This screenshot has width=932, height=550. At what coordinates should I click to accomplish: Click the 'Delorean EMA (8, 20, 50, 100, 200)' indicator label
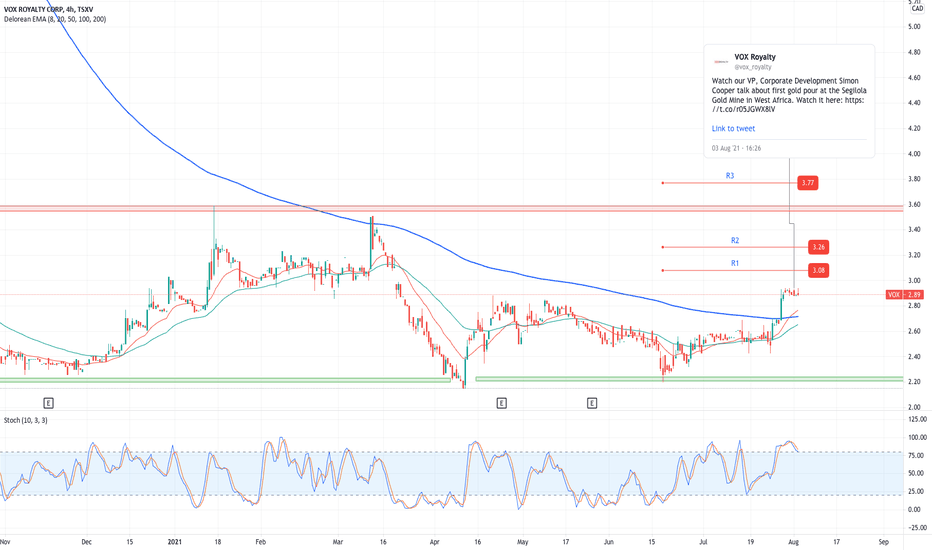[55, 19]
